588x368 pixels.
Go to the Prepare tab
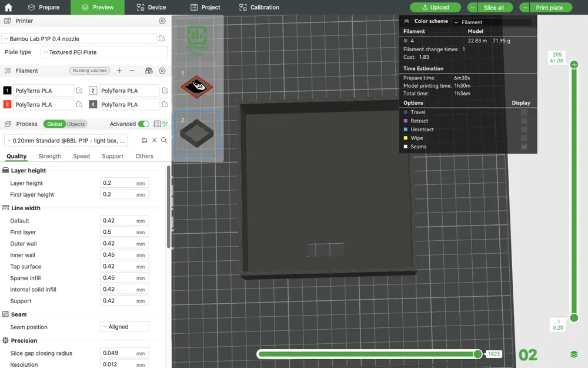tap(44, 7)
